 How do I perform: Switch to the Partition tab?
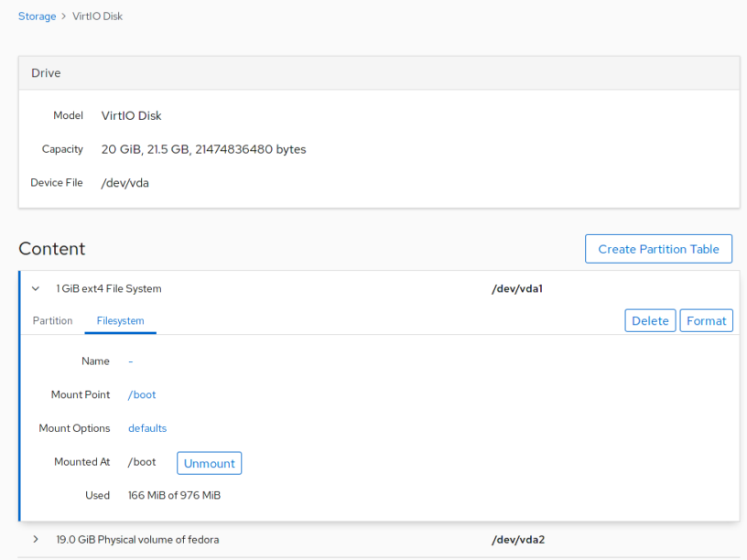pyautogui.click(x=52, y=320)
